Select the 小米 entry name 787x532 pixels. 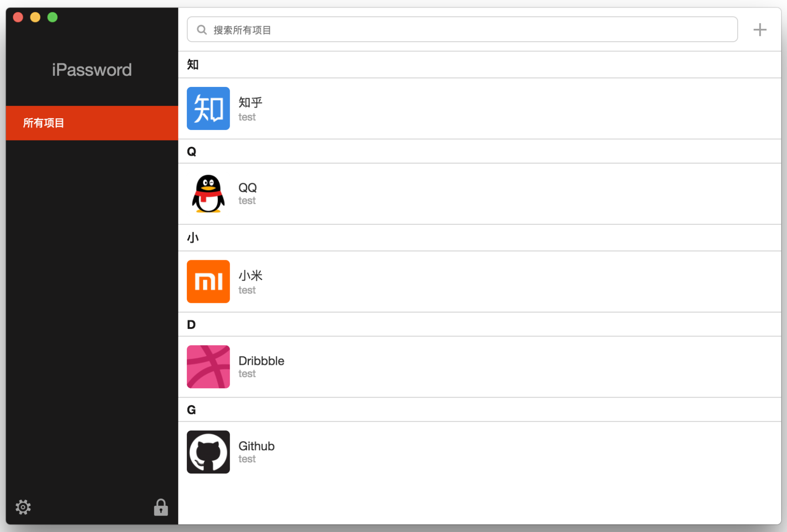[x=250, y=275]
